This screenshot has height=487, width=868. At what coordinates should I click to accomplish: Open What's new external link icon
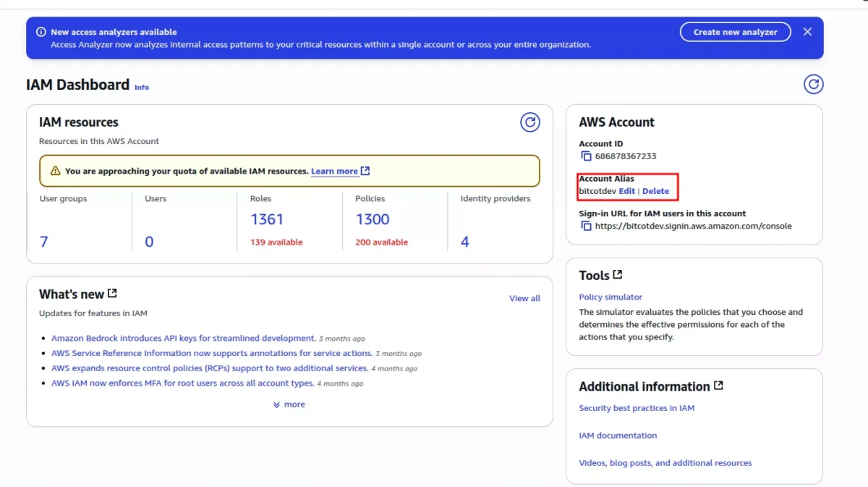(112, 294)
